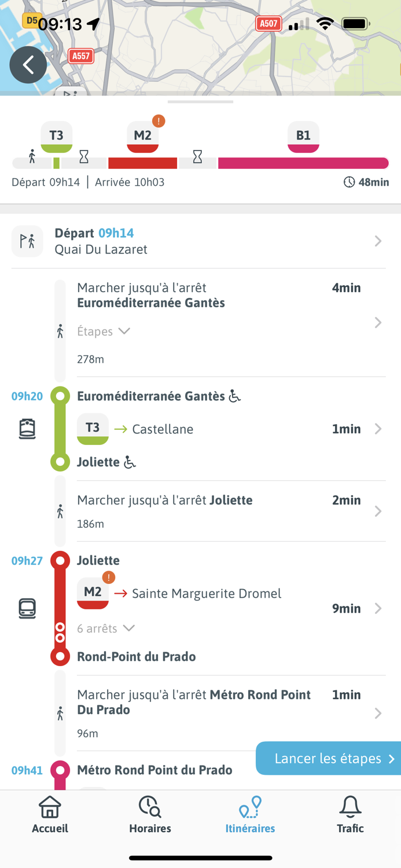Expand the Étapes walking steps
The height and width of the screenshot is (868, 401).
pyautogui.click(x=104, y=332)
